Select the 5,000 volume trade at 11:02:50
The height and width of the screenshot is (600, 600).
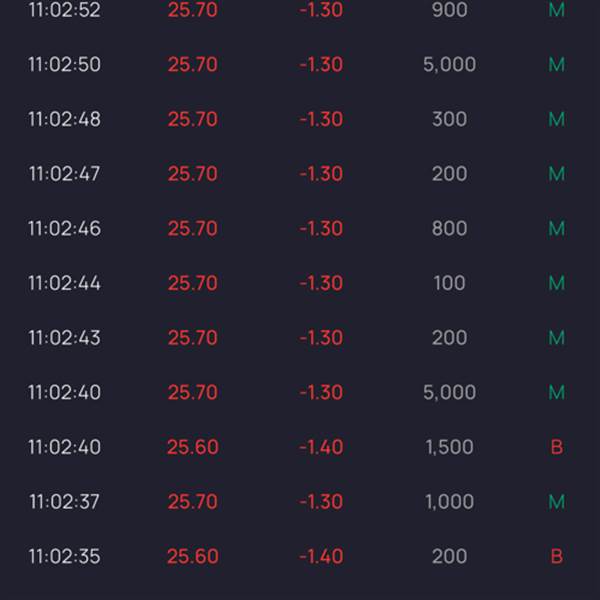click(x=300, y=64)
